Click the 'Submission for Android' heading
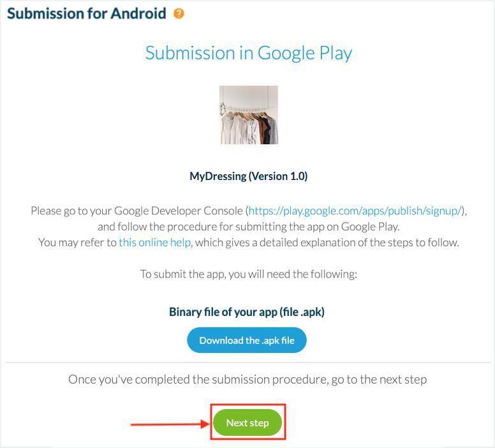The height and width of the screenshot is (448, 495). pyautogui.click(x=86, y=13)
